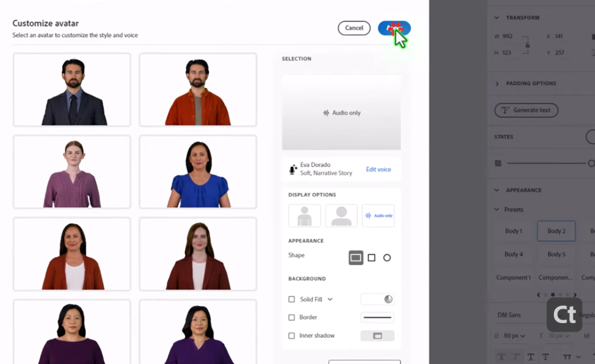
Task: Click the microphone voice icon beside Eva Dorado
Action: coord(293,170)
